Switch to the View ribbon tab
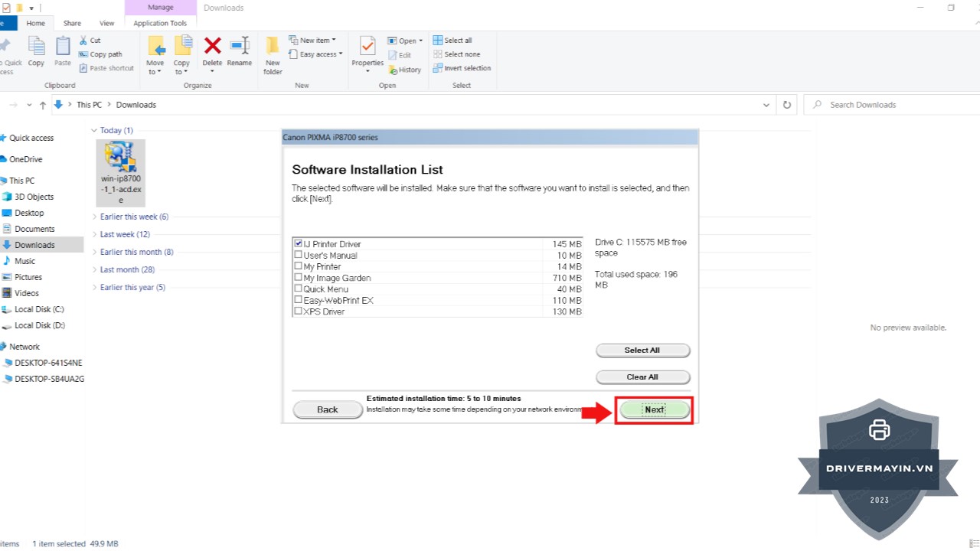This screenshot has width=980, height=551. point(106,24)
